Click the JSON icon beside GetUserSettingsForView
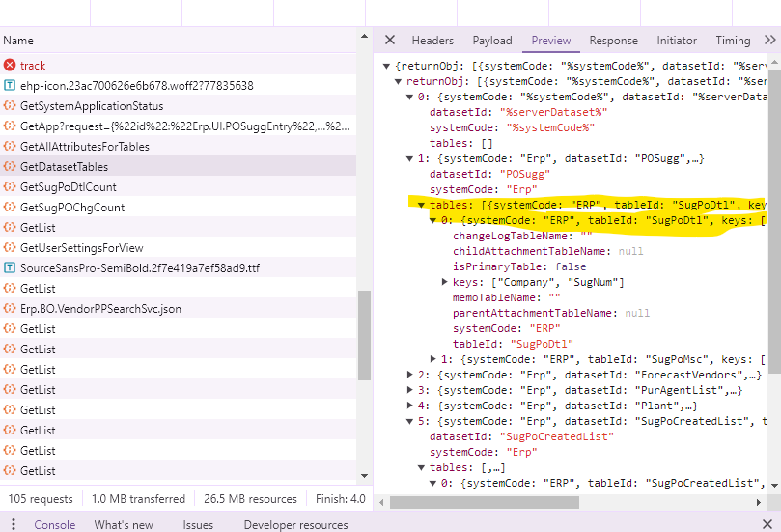781x532 pixels. tap(10, 247)
